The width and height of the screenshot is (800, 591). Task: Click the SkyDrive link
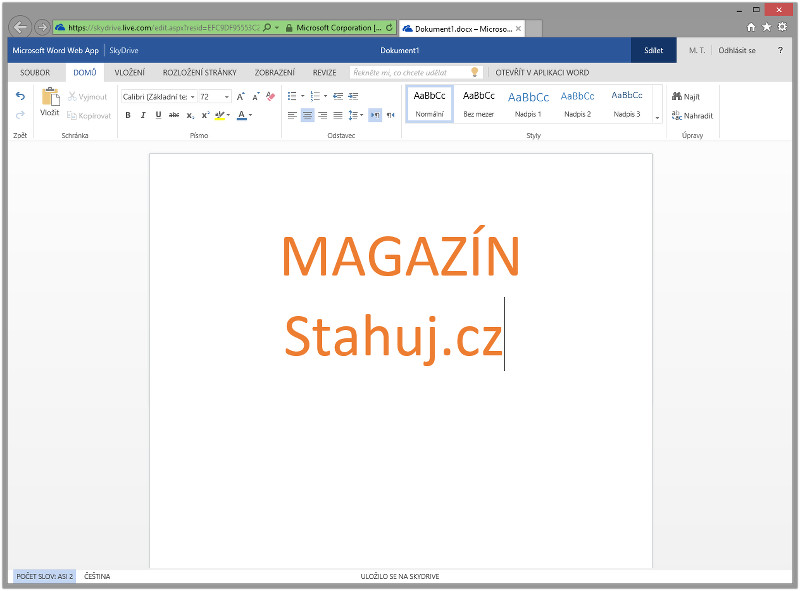pyautogui.click(x=123, y=50)
